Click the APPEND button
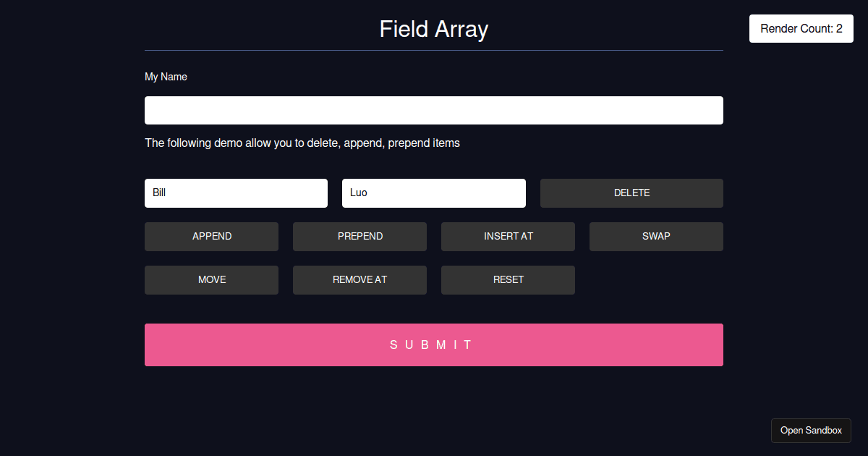This screenshot has width=868, height=456. coord(211,236)
